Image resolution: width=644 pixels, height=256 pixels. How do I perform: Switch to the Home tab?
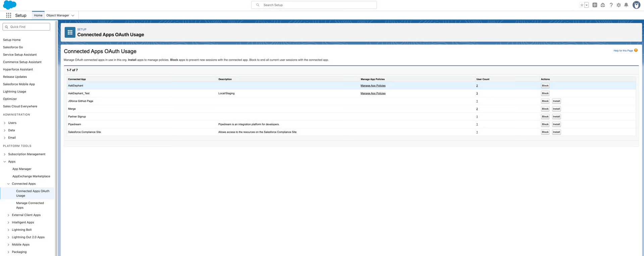point(38,15)
